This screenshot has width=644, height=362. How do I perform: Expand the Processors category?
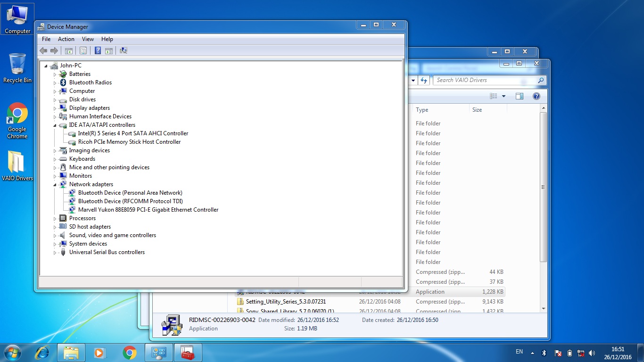(x=55, y=219)
